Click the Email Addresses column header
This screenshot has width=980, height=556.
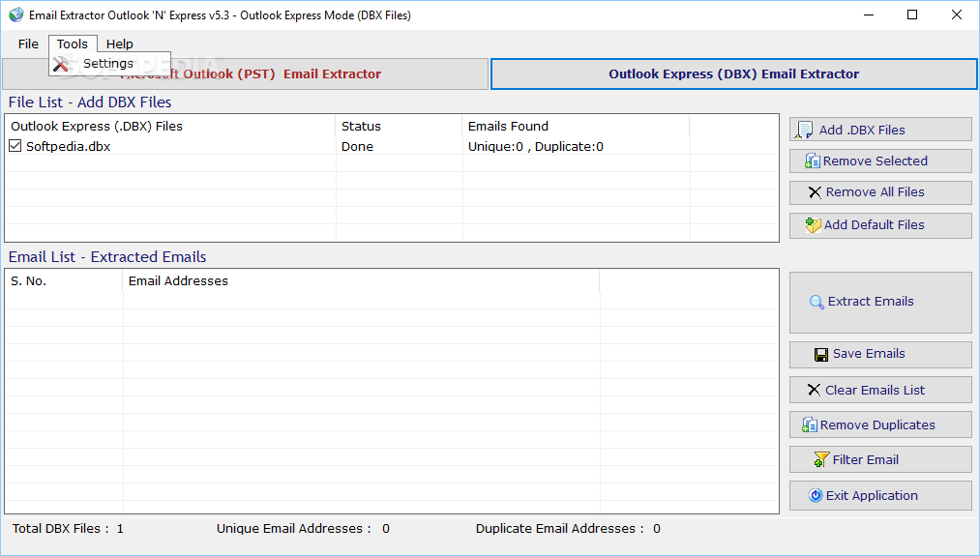pyautogui.click(x=361, y=281)
